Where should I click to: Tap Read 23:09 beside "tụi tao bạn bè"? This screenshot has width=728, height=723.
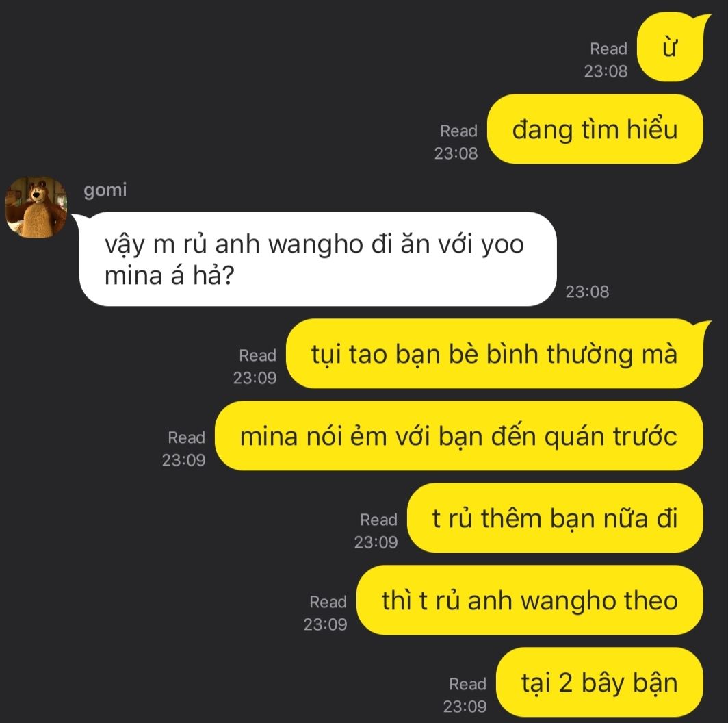[255, 366]
